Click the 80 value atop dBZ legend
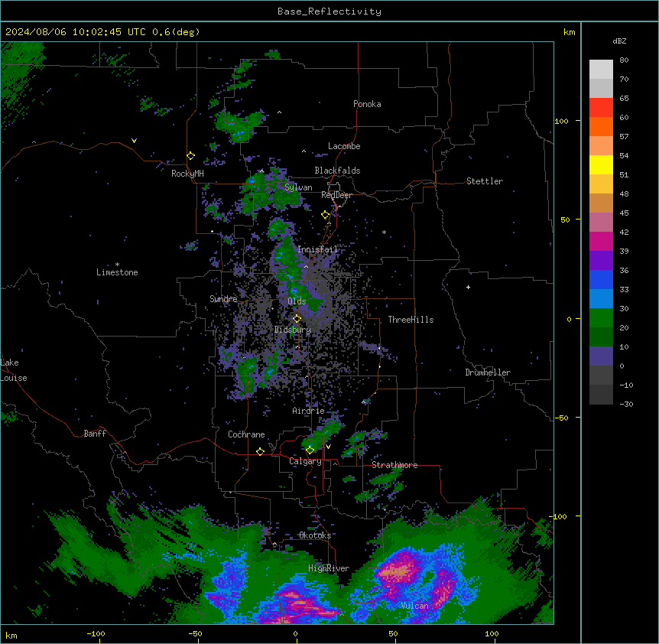The image size is (659, 644). [624, 60]
